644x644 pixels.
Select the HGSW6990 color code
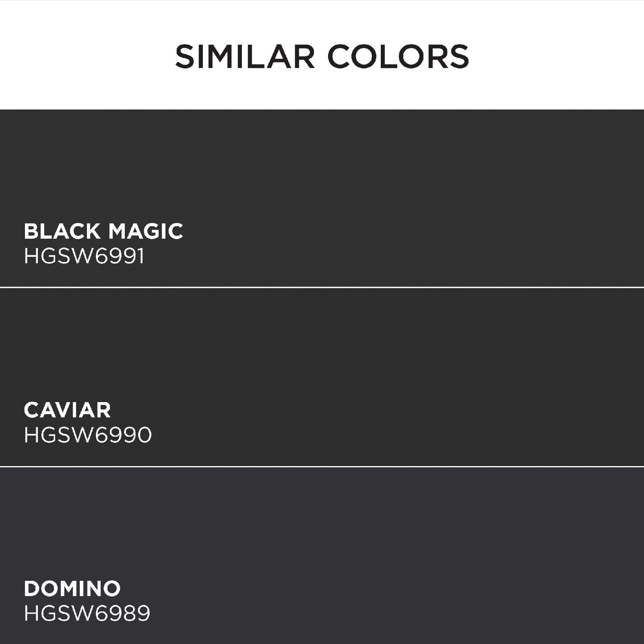[88, 435]
